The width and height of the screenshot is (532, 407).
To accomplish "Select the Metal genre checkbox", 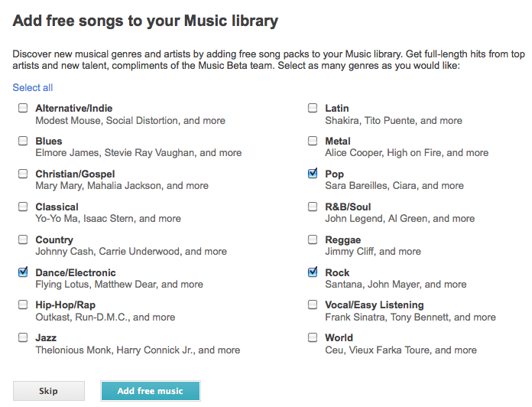I will [x=313, y=142].
